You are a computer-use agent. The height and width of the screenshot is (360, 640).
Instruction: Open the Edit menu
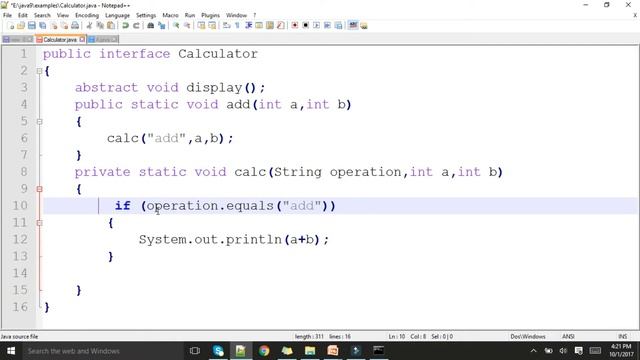coord(22,15)
